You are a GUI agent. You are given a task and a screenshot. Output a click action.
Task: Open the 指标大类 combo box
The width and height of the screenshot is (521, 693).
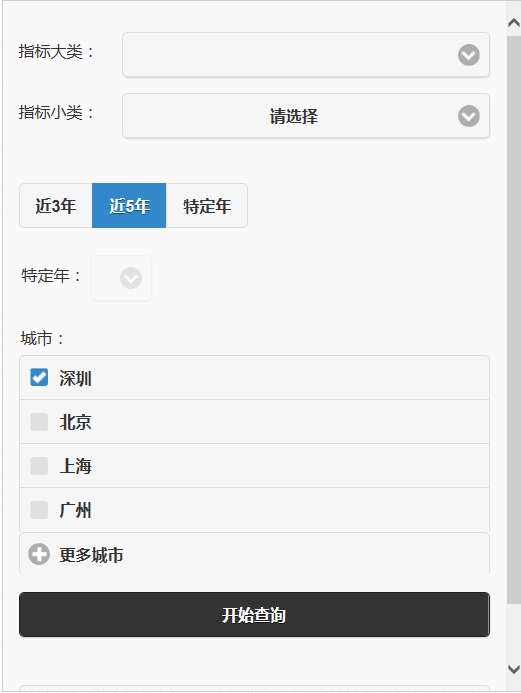[306, 55]
